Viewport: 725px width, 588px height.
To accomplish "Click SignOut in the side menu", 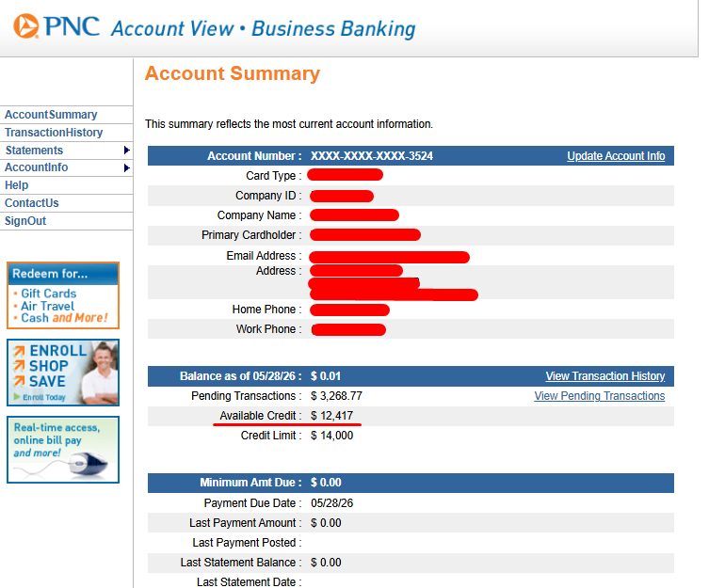I will (x=25, y=221).
